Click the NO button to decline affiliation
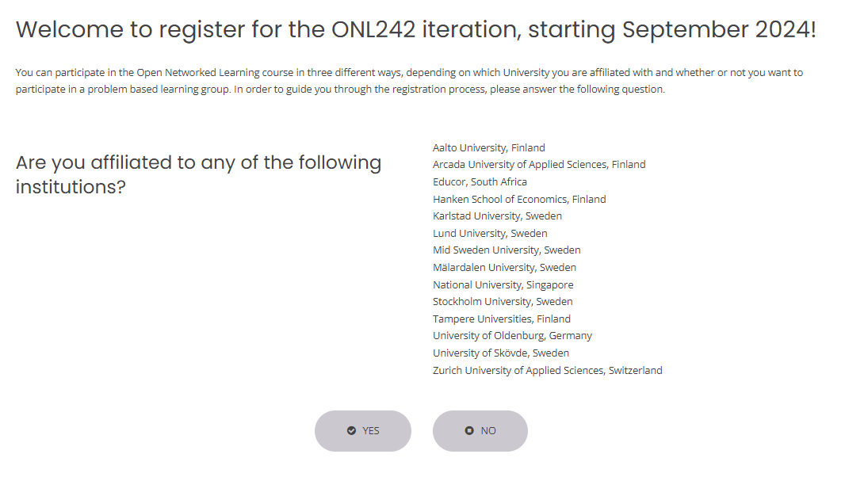868x477 pixels. pos(480,431)
